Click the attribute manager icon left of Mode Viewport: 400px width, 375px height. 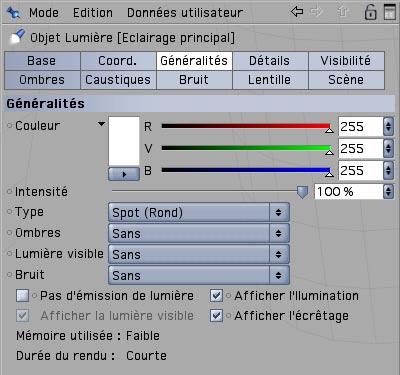[14, 13]
